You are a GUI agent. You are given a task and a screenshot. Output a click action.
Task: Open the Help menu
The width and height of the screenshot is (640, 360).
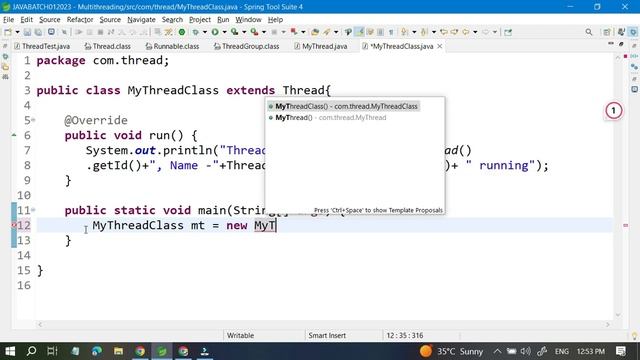point(275,20)
